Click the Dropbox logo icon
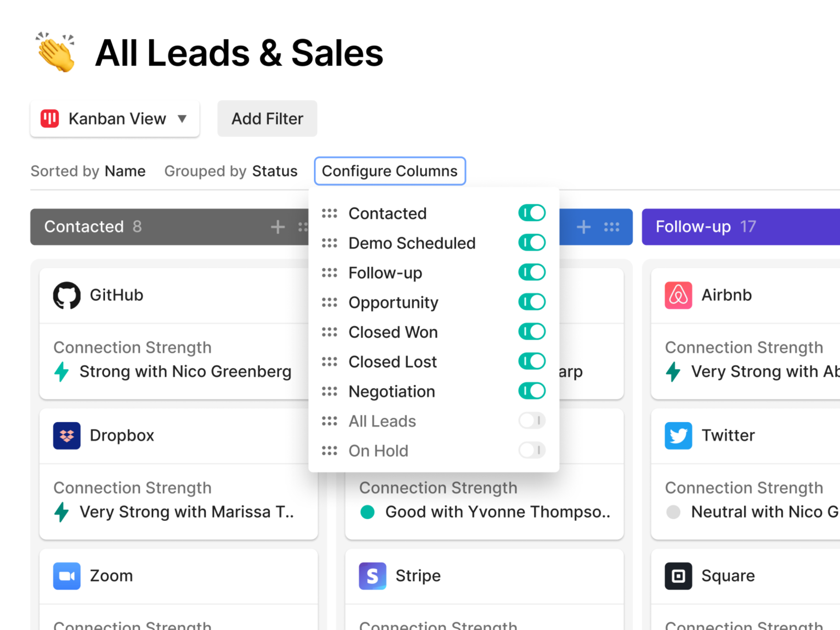Image resolution: width=840 pixels, height=630 pixels. [67, 435]
